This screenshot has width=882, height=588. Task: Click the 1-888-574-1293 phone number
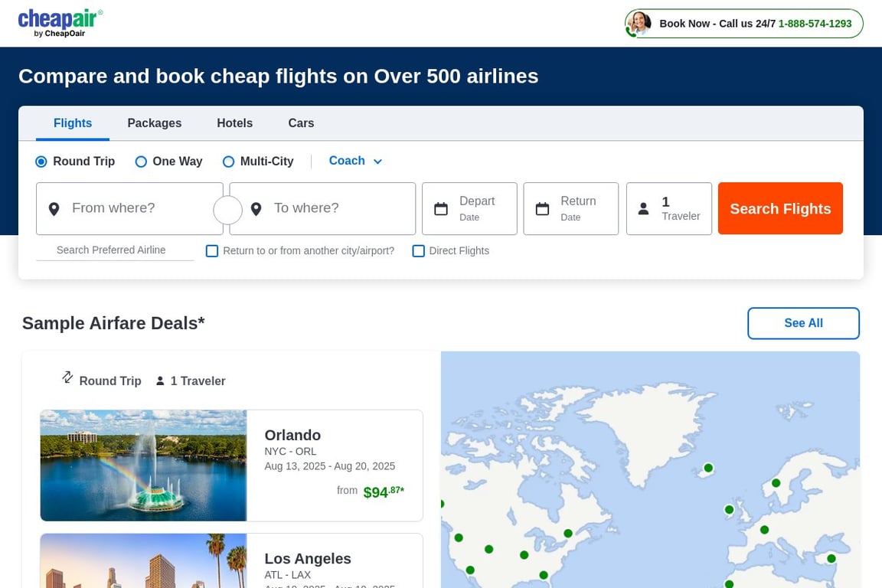tap(815, 24)
